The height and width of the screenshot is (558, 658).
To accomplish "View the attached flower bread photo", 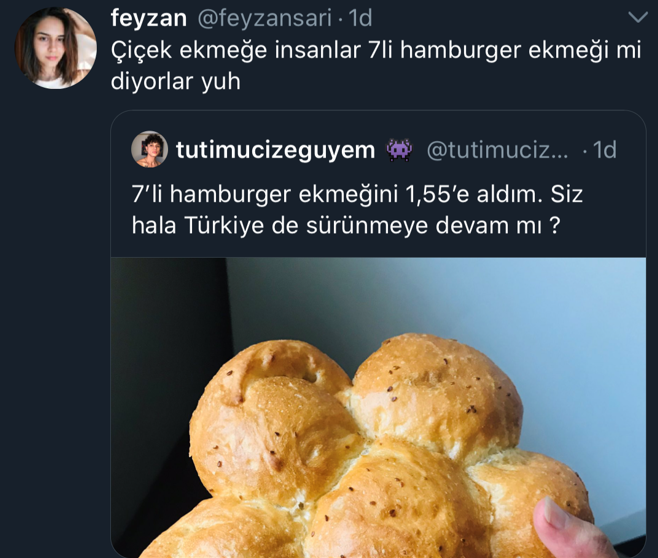I will coord(378,407).
